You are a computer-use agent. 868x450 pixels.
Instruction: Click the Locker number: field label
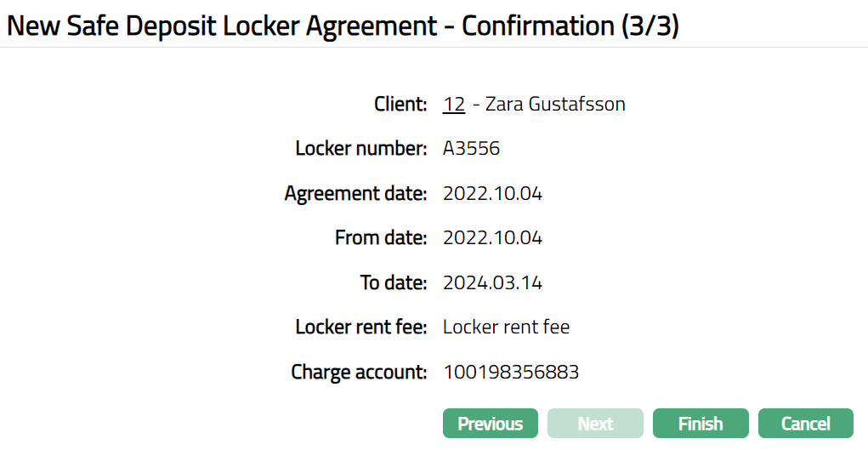(x=360, y=149)
